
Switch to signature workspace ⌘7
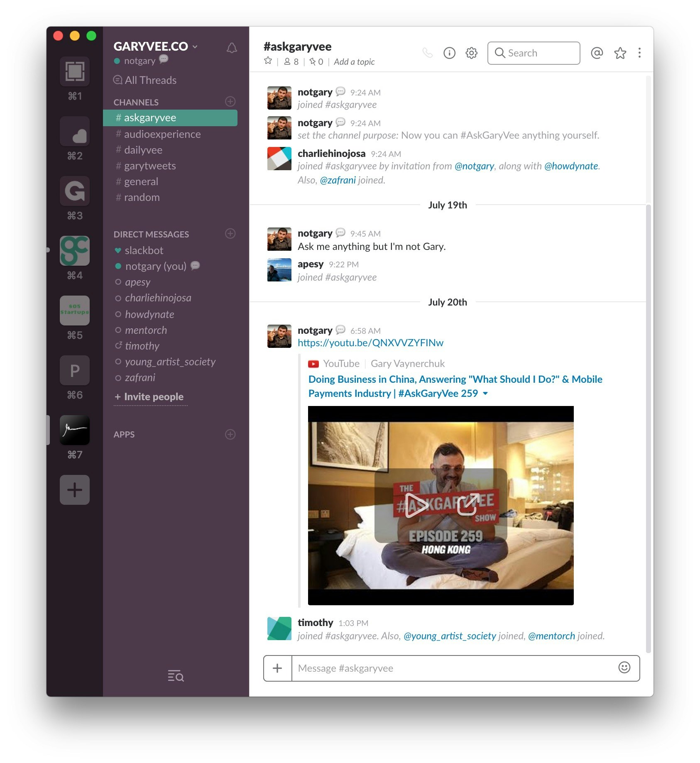tap(75, 430)
